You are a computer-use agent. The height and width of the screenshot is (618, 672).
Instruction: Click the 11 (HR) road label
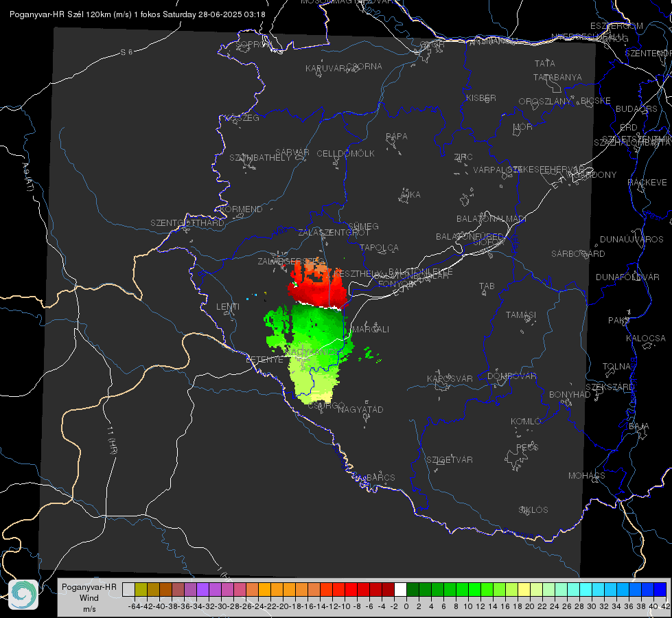(113, 440)
